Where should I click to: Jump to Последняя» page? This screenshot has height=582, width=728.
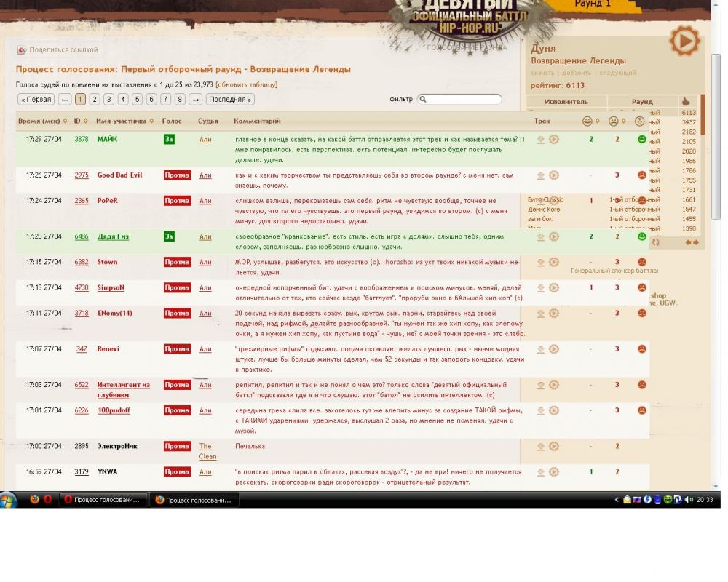(x=230, y=100)
